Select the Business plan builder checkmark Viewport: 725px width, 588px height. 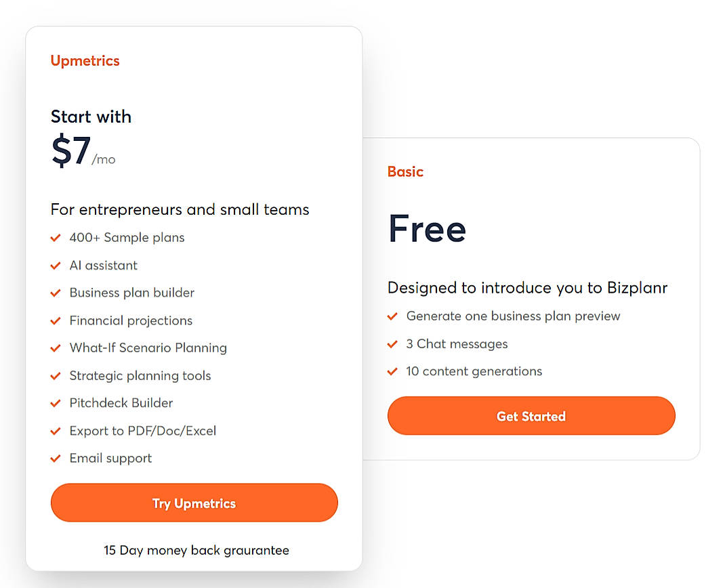click(56, 293)
